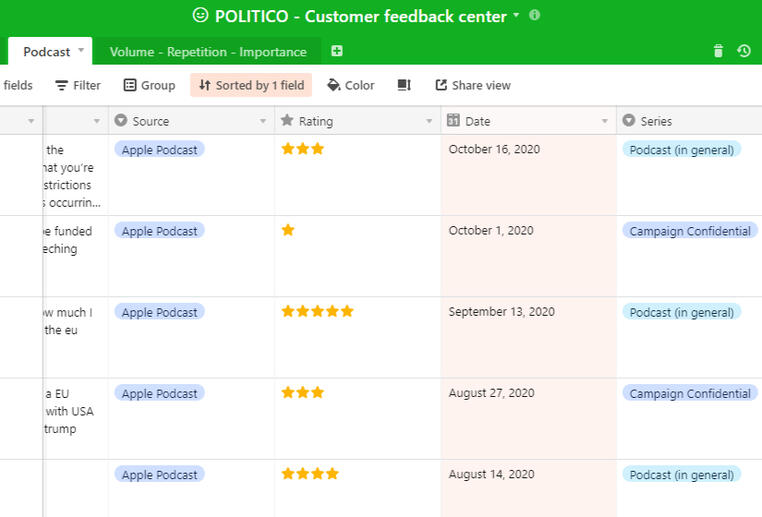Open the Color options
This screenshot has height=517, width=762.
point(350,86)
